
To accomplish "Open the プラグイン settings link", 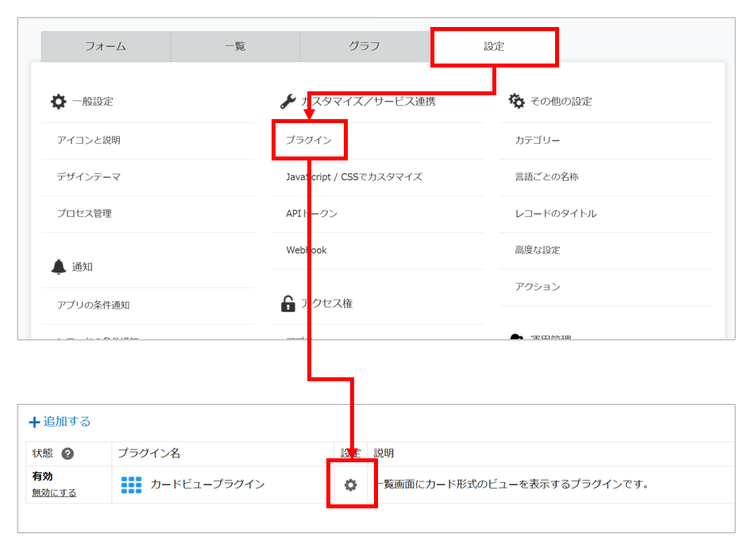I will [309, 141].
